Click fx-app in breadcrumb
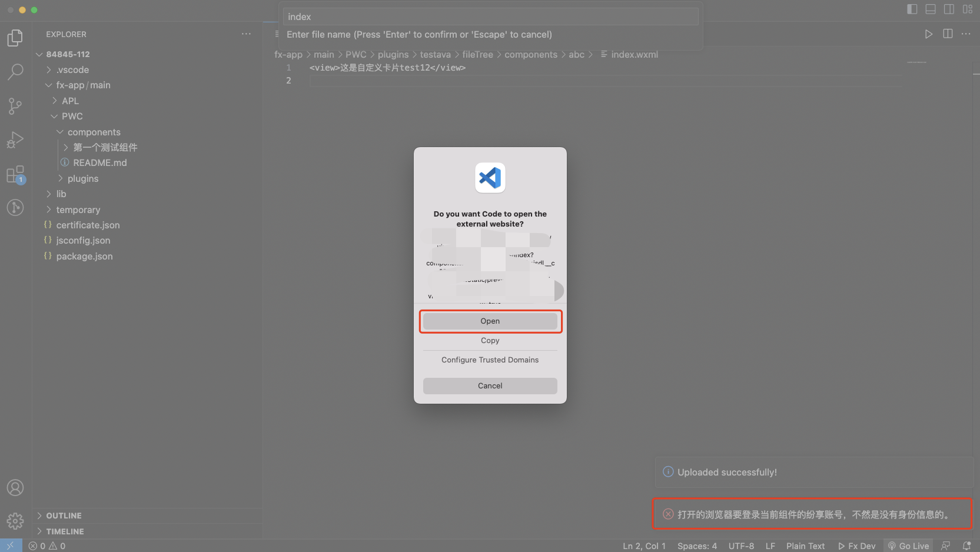This screenshot has height=552, width=980. coord(288,54)
